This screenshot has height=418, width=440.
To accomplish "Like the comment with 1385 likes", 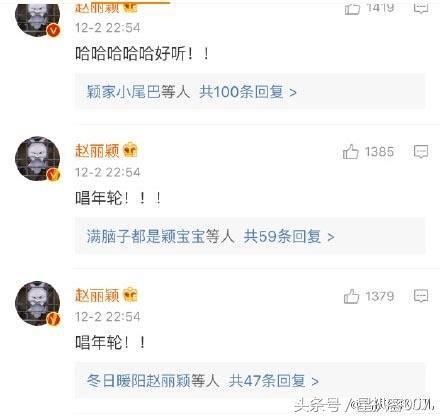I will pyautogui.click(x=351, y=152).
